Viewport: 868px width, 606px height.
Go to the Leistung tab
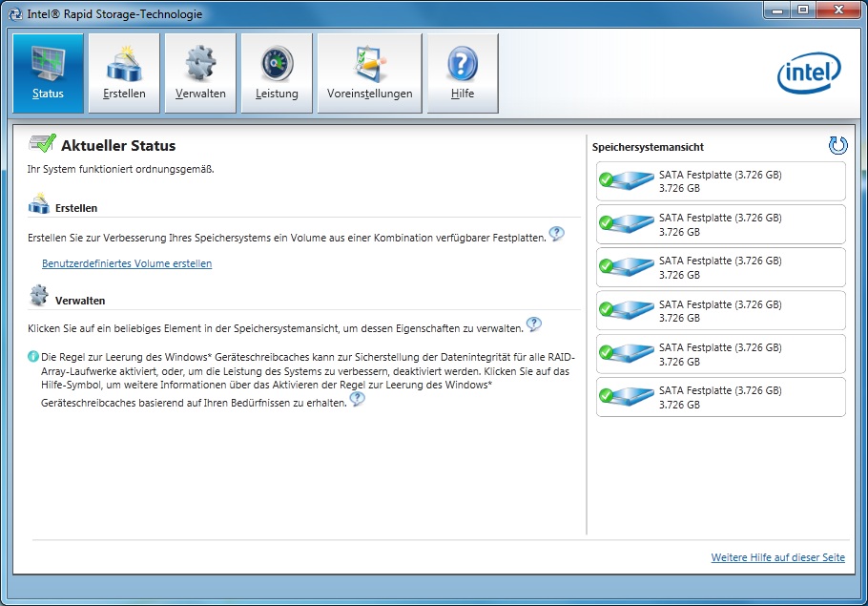point(277,73)
